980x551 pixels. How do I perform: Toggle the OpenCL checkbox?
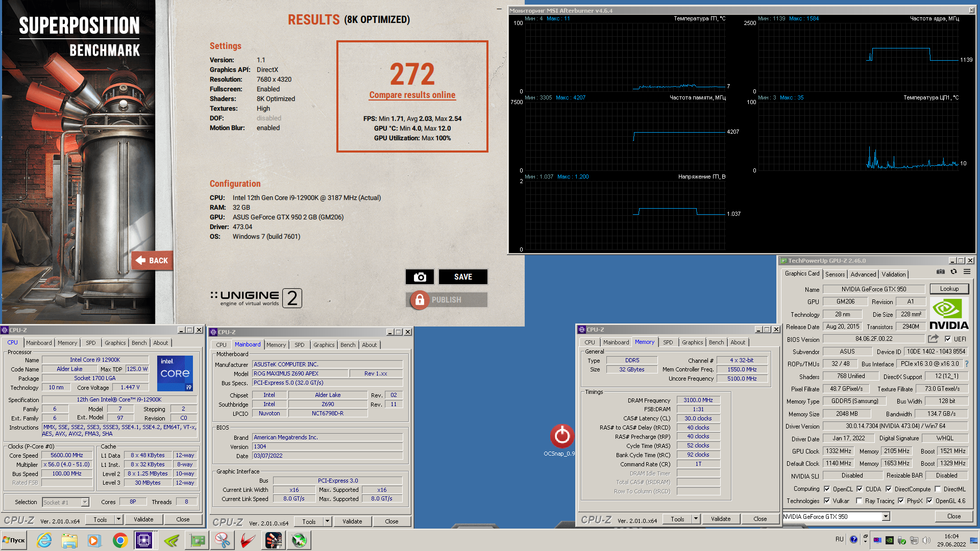827,489
